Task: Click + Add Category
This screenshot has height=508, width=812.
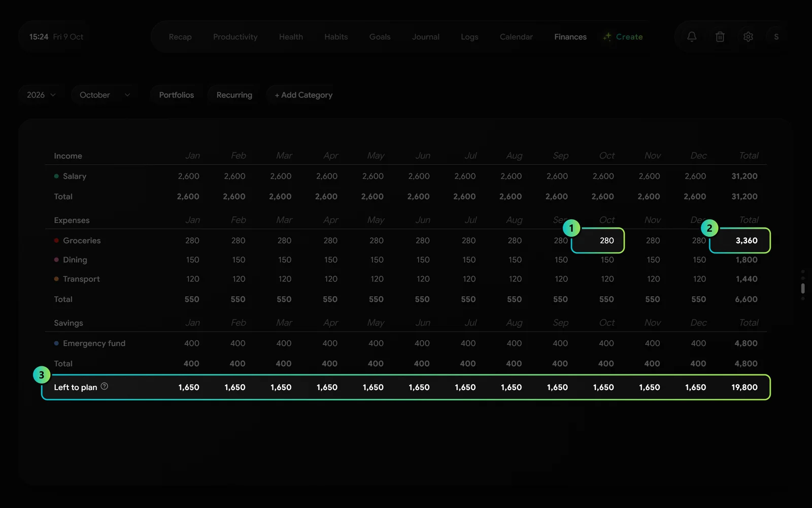Action: [x=303, y=95]
